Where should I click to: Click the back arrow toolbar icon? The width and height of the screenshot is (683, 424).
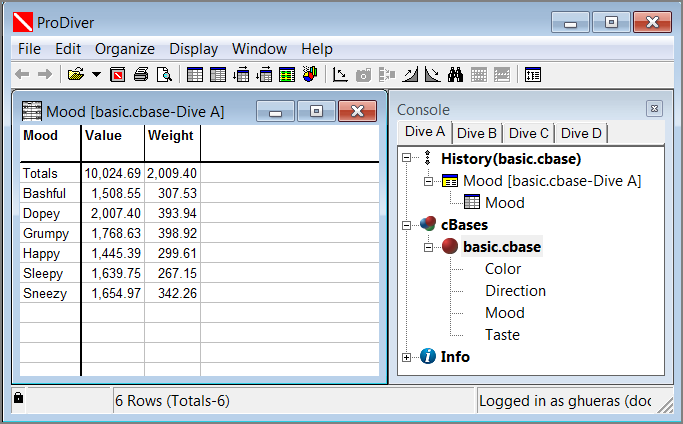tap(22, 74)
